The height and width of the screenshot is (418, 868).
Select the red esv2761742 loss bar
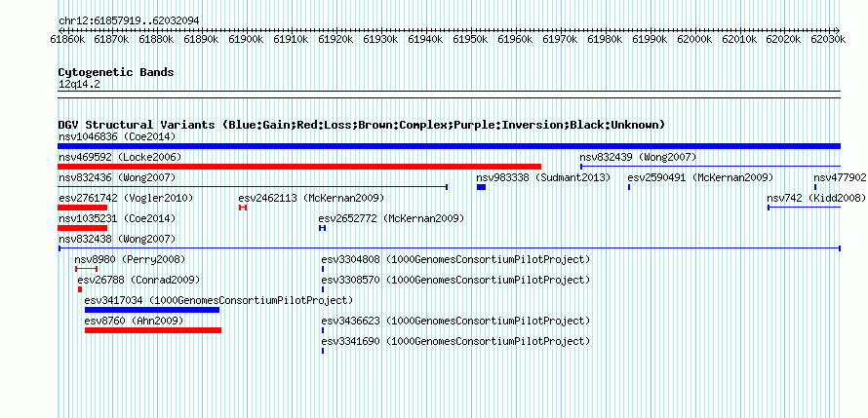tap(83, 208)
